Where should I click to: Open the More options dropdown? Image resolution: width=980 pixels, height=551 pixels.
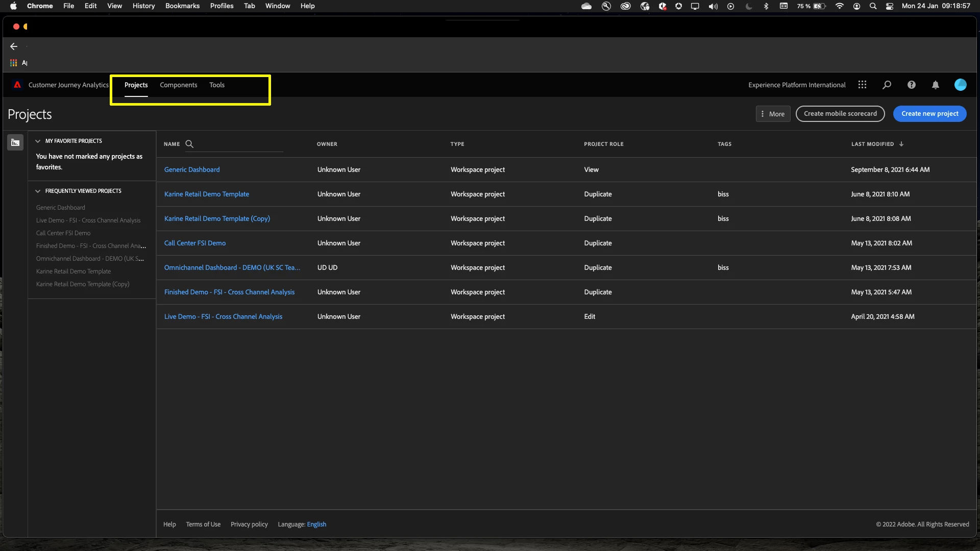773,114
